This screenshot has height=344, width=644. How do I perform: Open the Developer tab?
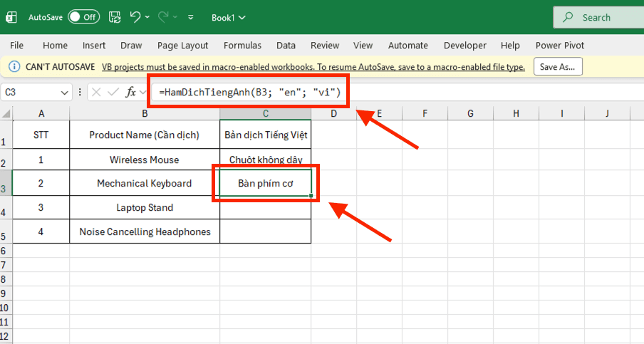465,45
